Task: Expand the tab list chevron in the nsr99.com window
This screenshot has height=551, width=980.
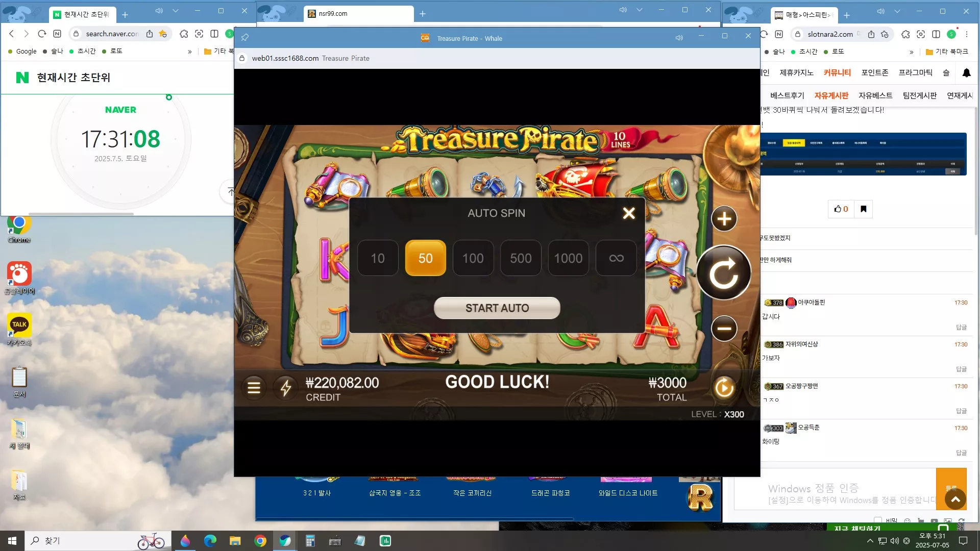Action: [640, 10]
